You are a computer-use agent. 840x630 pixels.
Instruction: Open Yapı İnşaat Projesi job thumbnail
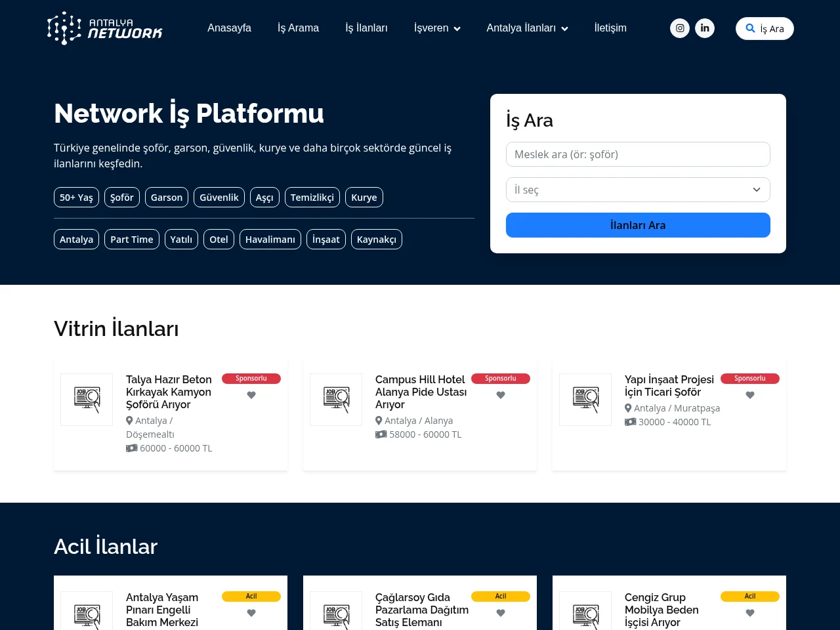tap(585, 400)
